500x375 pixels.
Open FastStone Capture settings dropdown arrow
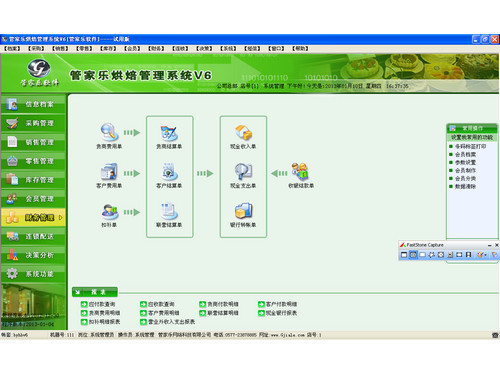[485, 255]
